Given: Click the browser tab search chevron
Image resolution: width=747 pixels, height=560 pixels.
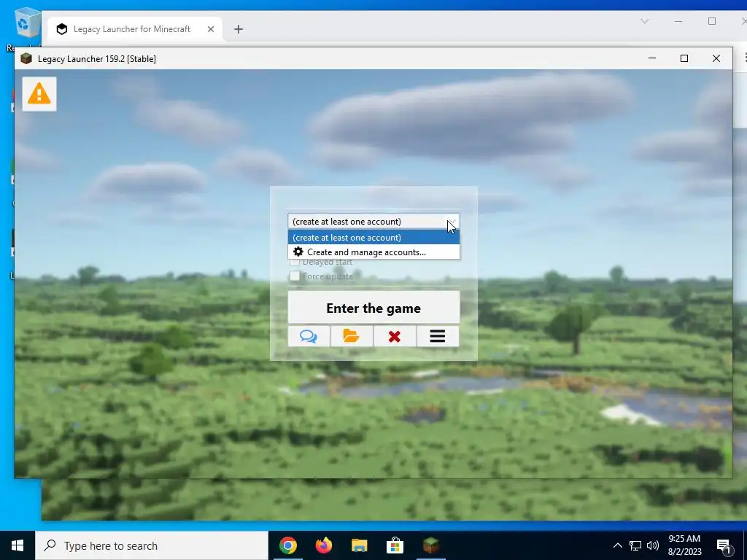Looking at the screenshot, I should pyautogui.click(x=645, y=21).
